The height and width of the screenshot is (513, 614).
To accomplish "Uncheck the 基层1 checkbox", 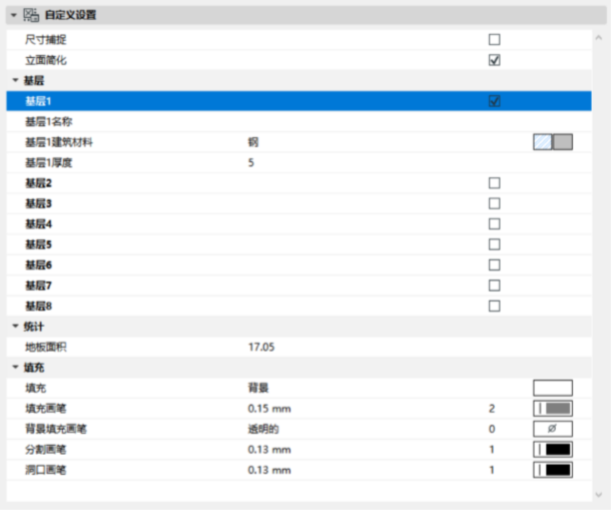I will pyautogui.click(x=494, y=101).
